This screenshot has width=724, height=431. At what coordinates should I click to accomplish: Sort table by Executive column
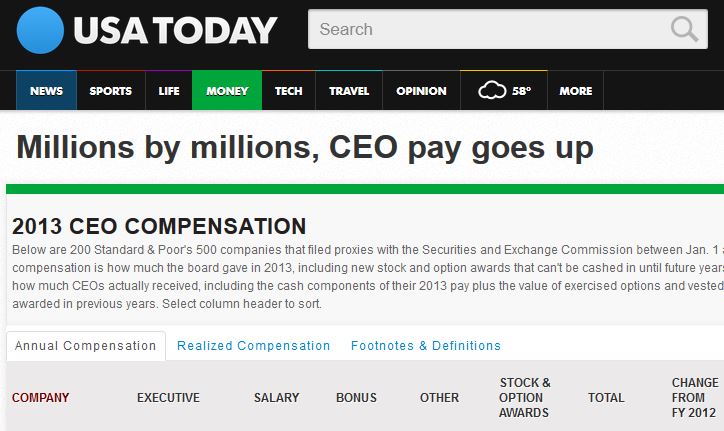[x=168, y=398]
